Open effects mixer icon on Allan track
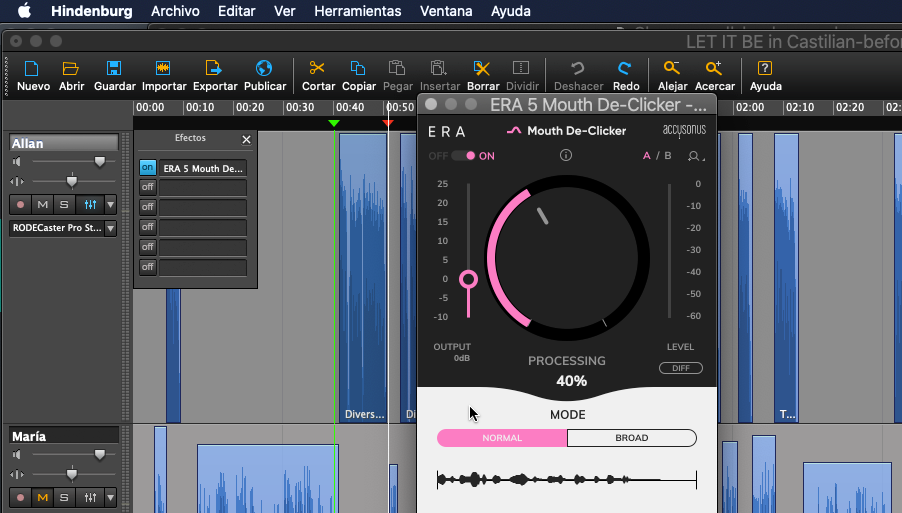The width and height of the screenshot is (902, 513). point(90,204)
